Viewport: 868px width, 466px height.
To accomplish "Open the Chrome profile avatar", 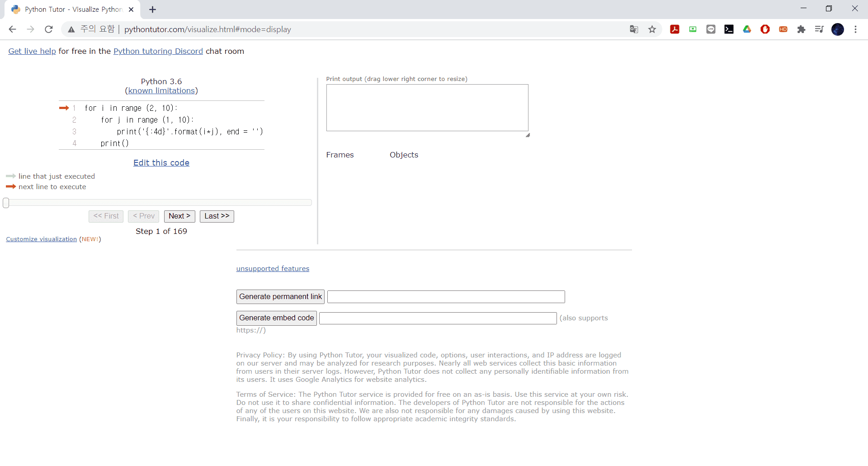I will click(838, 29).
